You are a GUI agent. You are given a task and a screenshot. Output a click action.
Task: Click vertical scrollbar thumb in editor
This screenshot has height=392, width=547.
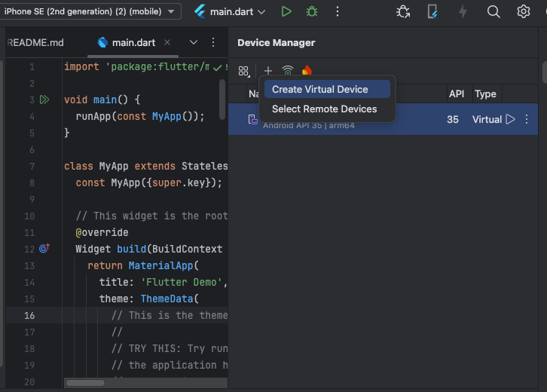tap(222, 100)
